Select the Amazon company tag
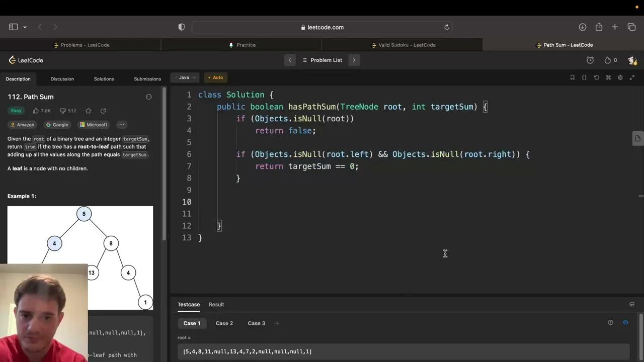 tap(22, 125)
